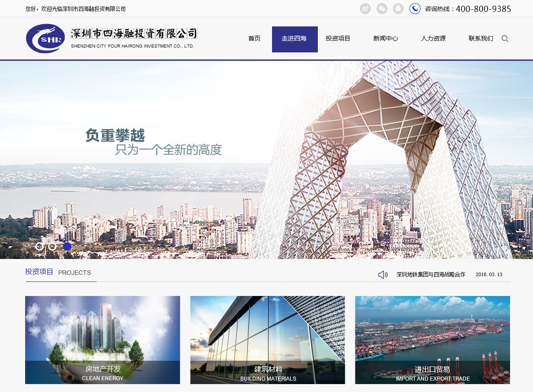Navigate to 人力资源 page
This screenshot has width=533, height=392.
[433, 39]
